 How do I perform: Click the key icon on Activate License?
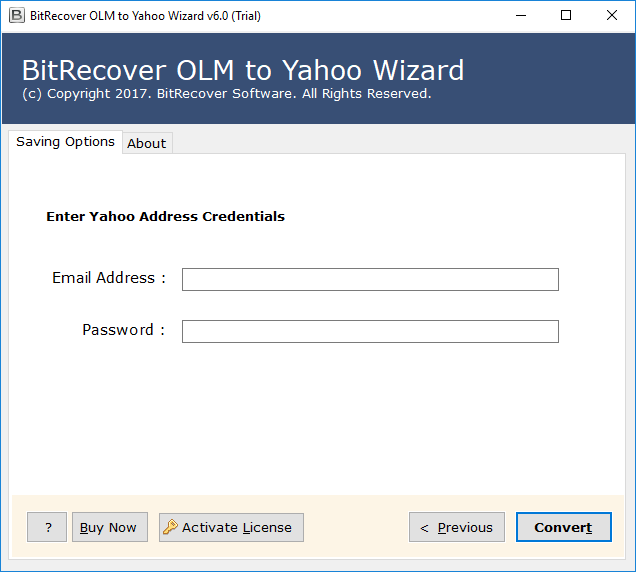170,527
